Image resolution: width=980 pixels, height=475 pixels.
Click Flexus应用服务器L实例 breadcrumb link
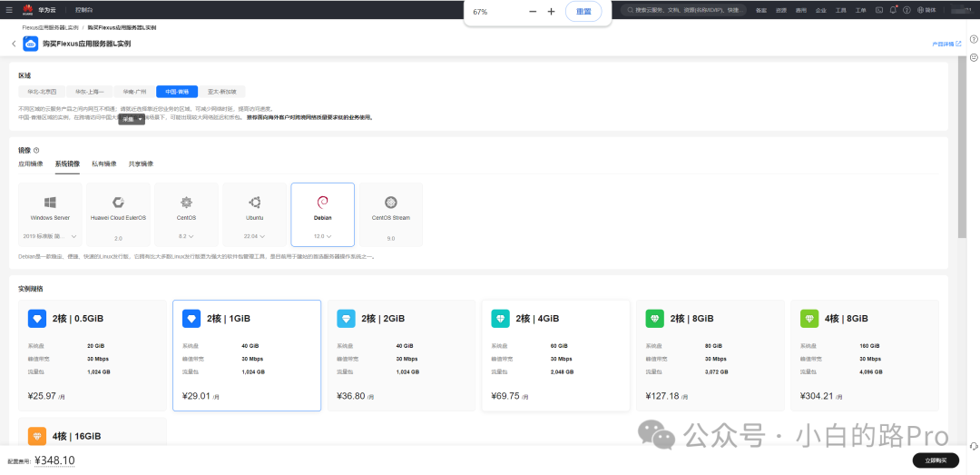50,28
